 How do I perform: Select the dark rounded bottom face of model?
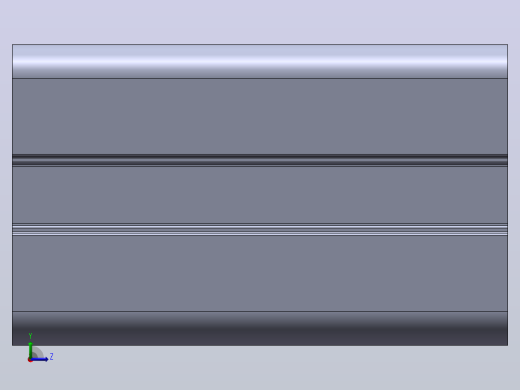(260, 329)
